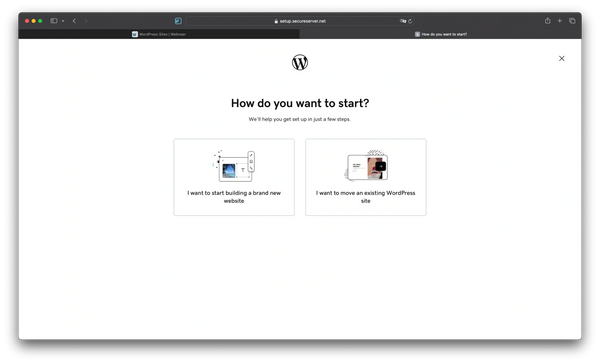Go back with the browser back arrow
This screenshot has width=600, height=364.
point(74,21)
